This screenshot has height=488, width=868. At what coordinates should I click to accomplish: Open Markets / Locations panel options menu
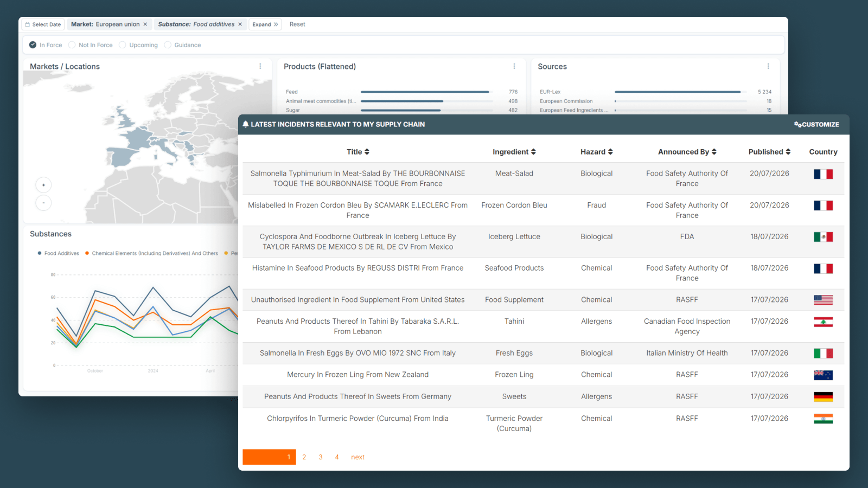(x=260, y=66)
